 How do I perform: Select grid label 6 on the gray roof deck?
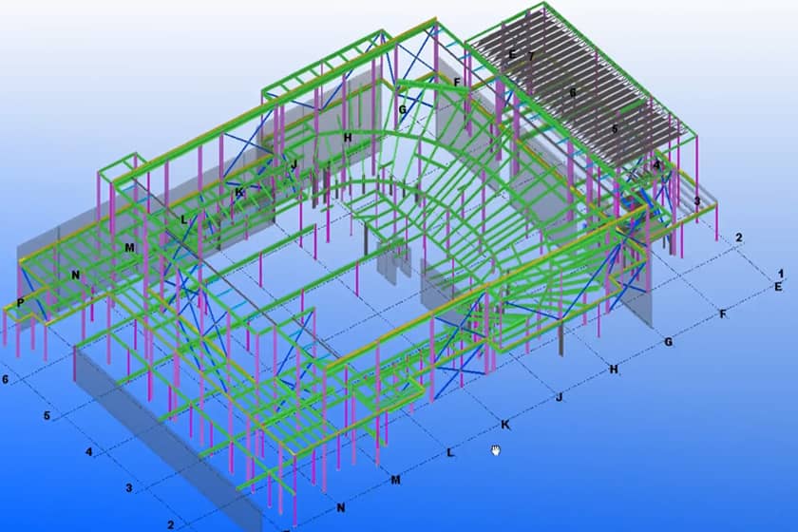coord(573,92)
